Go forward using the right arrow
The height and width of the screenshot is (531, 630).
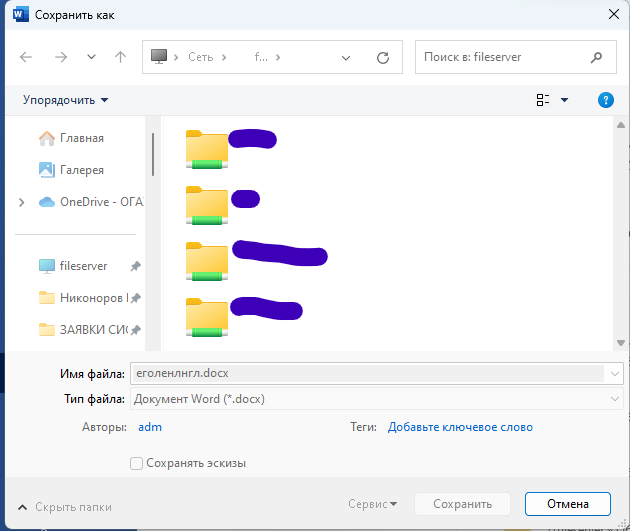click(61, 57)
